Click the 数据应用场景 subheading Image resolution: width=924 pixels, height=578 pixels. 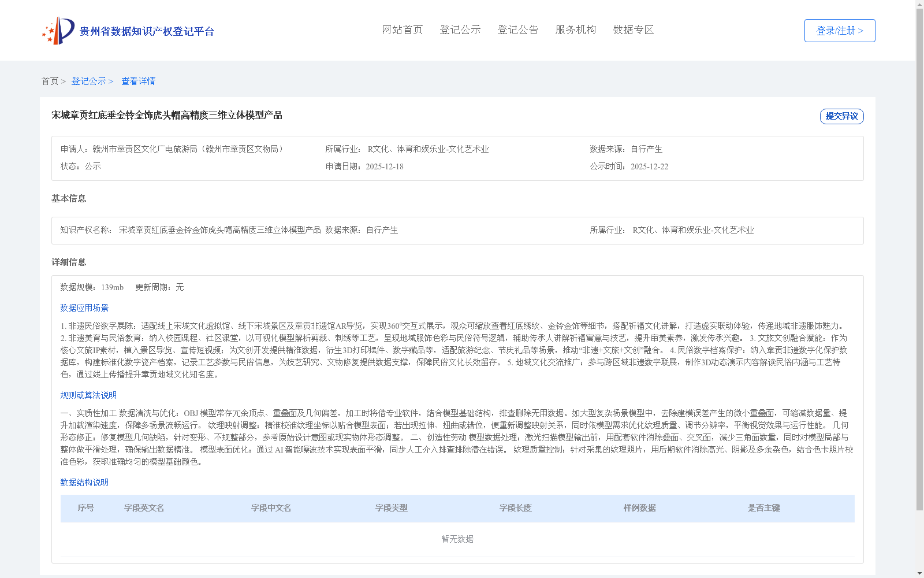[x=84, y=308]
